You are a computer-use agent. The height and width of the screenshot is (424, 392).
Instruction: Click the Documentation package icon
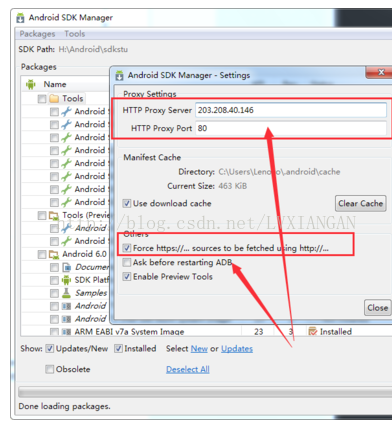pos(67,267)
